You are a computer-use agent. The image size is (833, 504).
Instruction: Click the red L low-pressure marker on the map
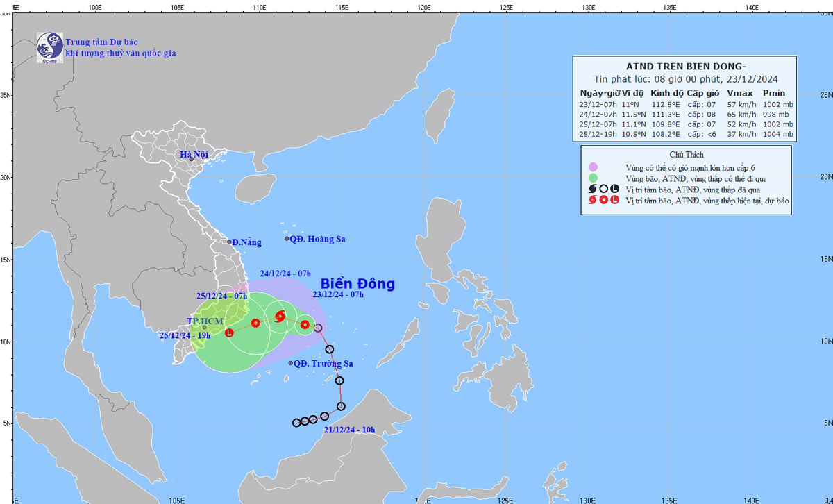[x=230, y=333]
